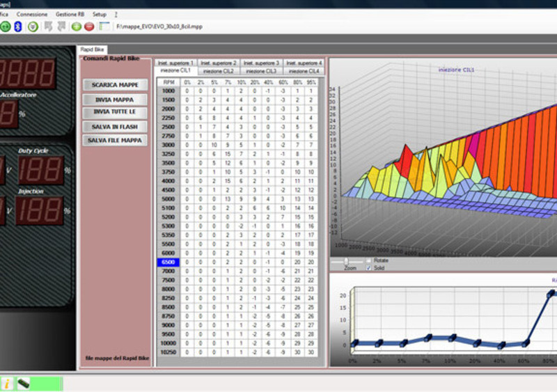The width and height of the screenshot is (557, 392).
Task: Click the table layout toolbar icon
Action: pyautogui.click(x=104, y=26)
